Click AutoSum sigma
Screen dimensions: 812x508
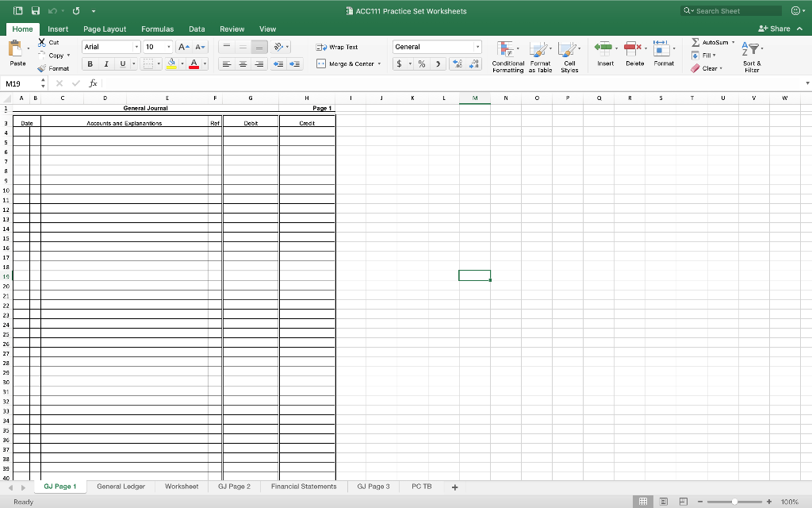(x=695, y=42)
